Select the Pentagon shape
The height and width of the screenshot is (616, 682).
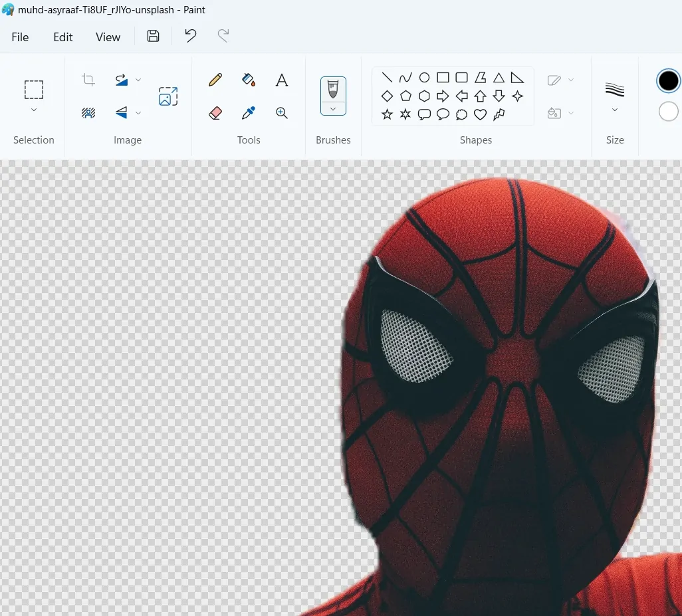coord(405,96)
